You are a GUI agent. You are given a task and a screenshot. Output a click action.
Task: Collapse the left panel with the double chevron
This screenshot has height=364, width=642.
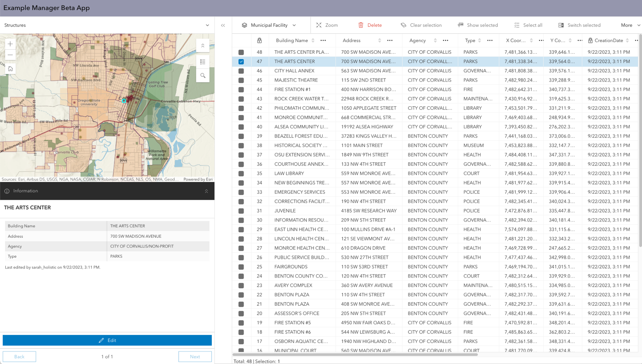point(223,25)
